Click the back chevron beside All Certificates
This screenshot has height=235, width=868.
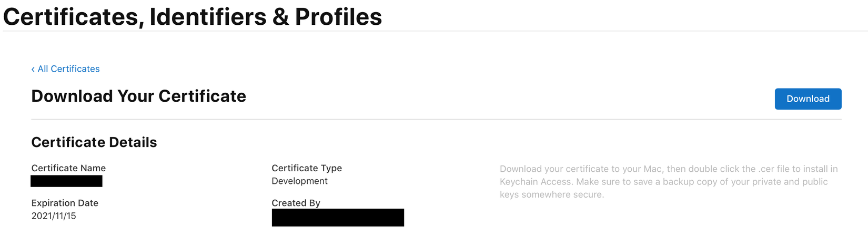coord(33,70)
